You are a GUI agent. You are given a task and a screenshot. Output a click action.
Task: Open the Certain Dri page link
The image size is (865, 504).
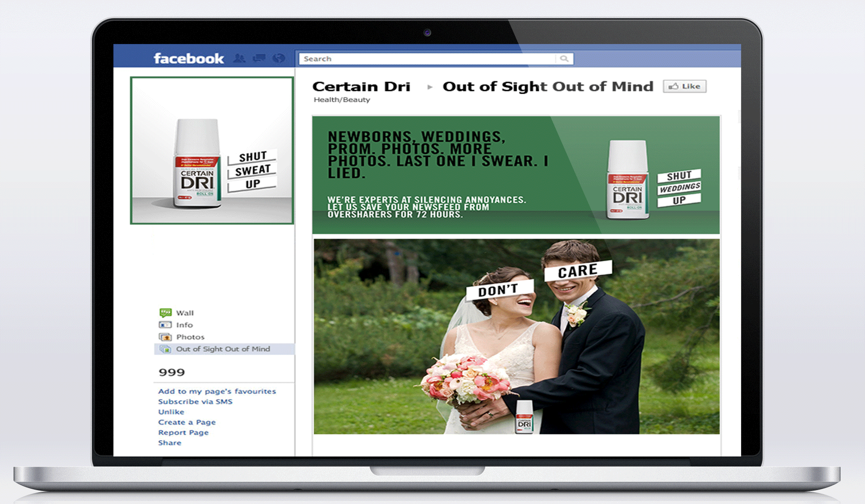point(361,86)
